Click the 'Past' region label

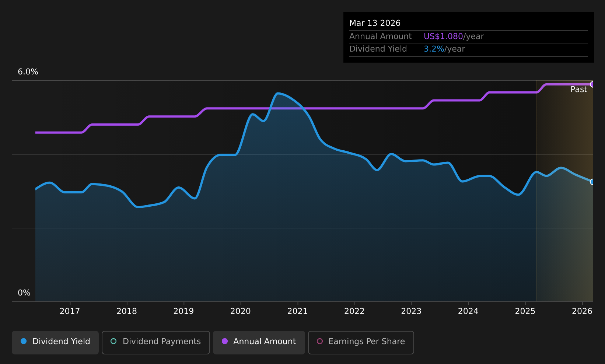tap(579, 90)
